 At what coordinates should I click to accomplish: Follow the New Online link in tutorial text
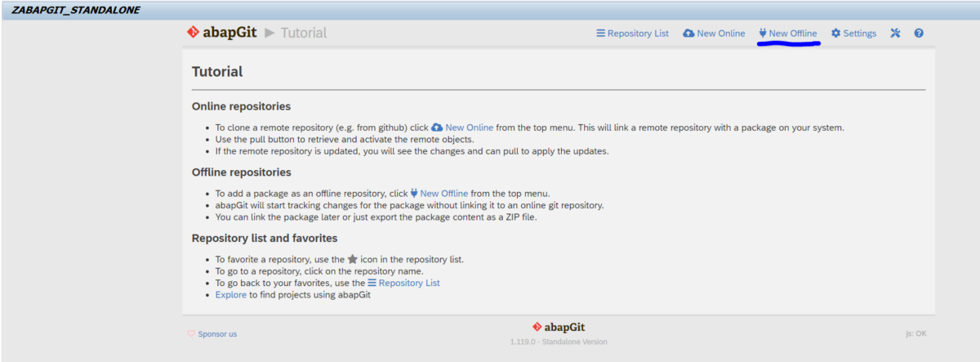469,127
